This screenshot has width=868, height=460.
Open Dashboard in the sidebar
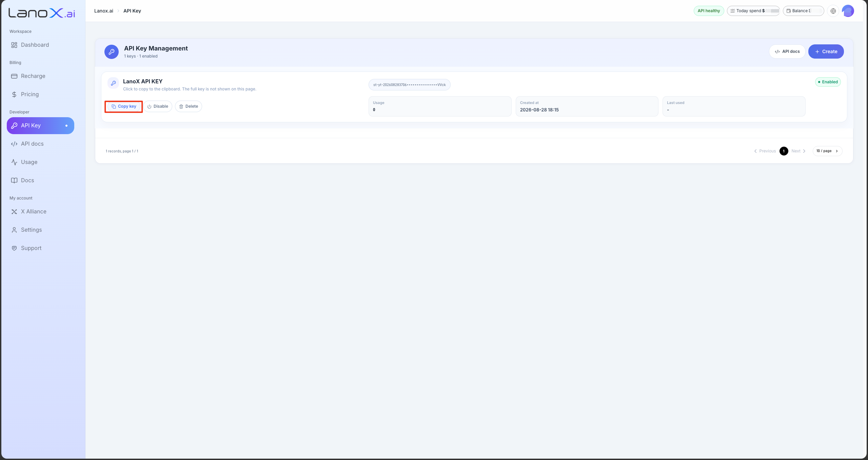pos(40,45)
